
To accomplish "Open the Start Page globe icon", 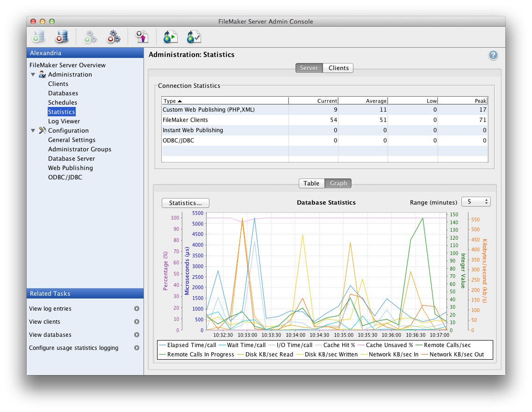I will [170, 36].
